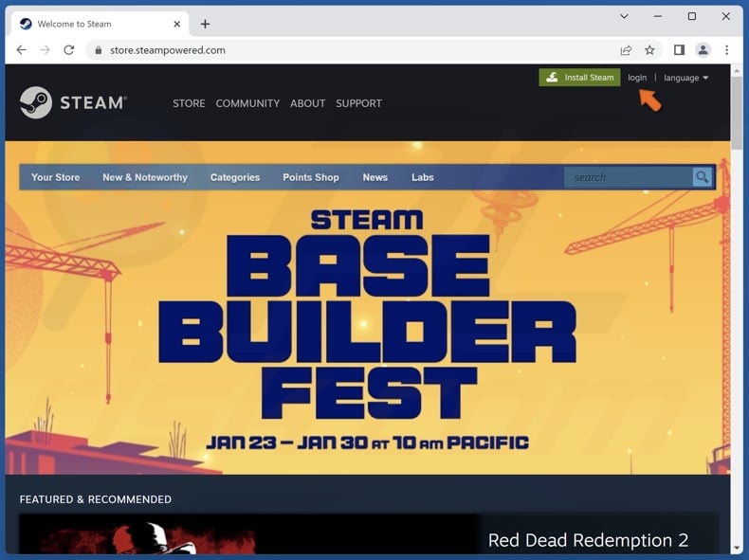Open New & Noteworthy tab
Image resolution: width=749 pixels, height=560 pixels.
[x=145, y=177]
